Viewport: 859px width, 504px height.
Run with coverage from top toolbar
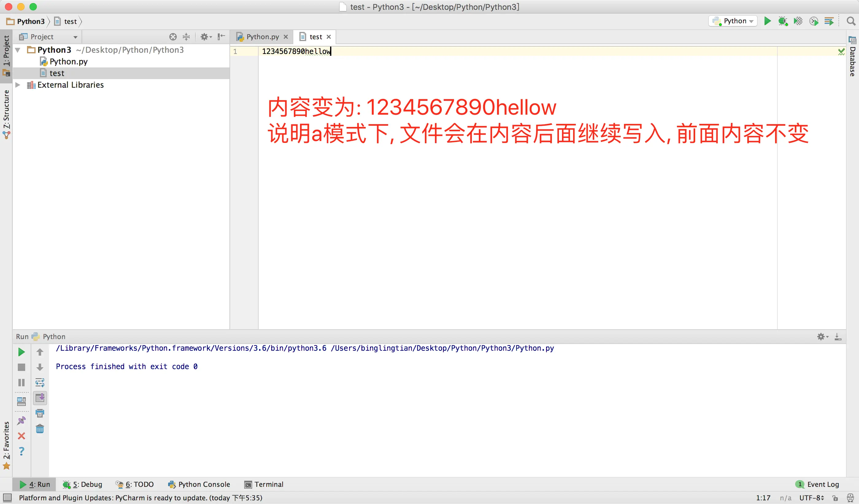(x=798, y=21)
